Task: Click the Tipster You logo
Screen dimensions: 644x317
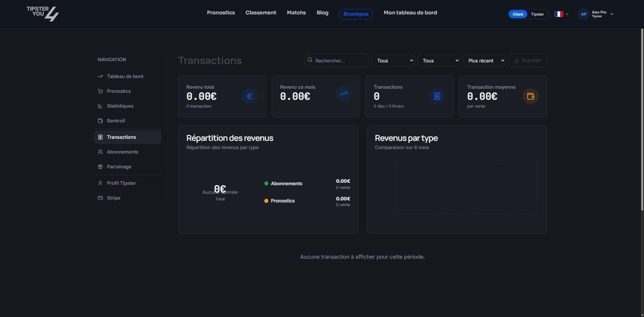Action: click(x=43, y=14)
